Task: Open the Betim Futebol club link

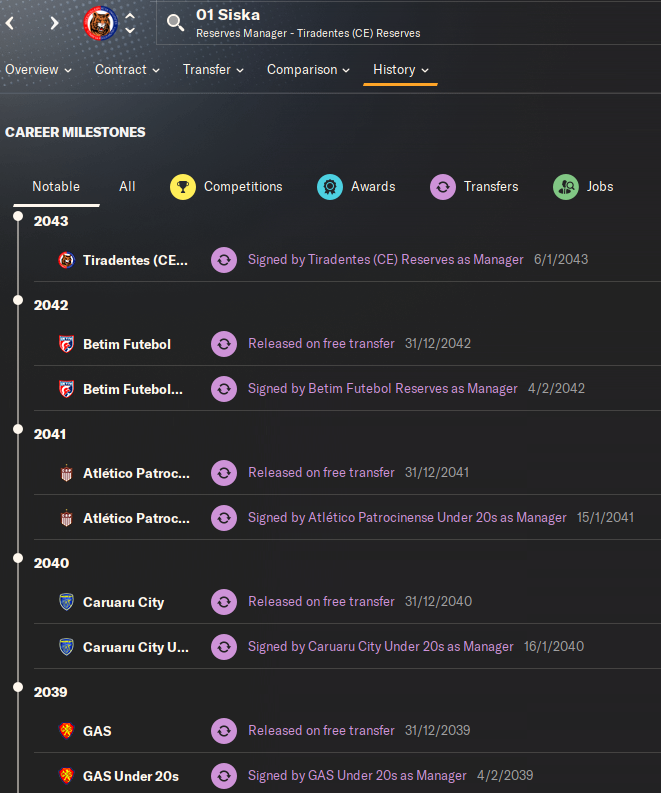Action: [x=127, y=344]
